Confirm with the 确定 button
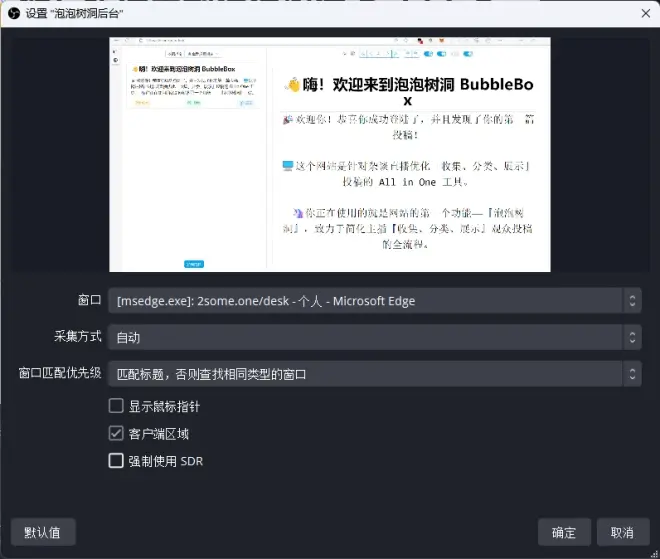The width and height of the screenshot is (660, 559). 564,532
